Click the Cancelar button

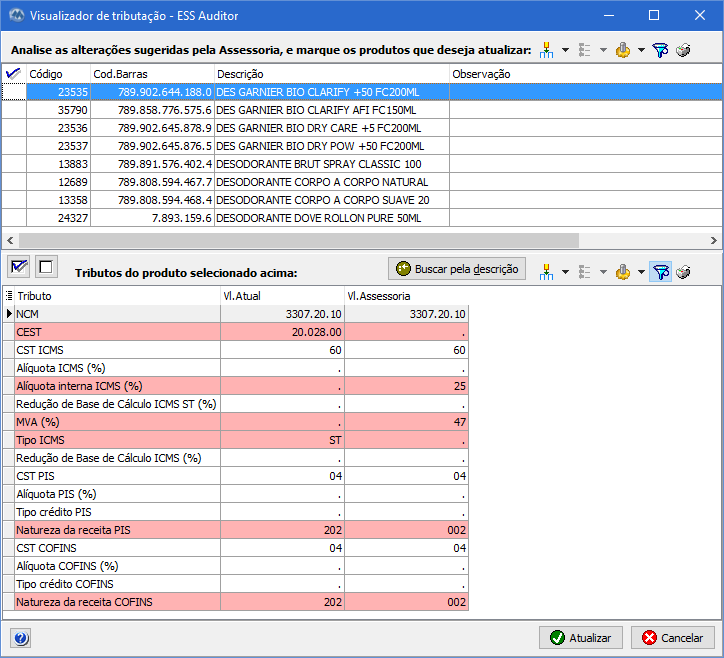pos(672,638)
